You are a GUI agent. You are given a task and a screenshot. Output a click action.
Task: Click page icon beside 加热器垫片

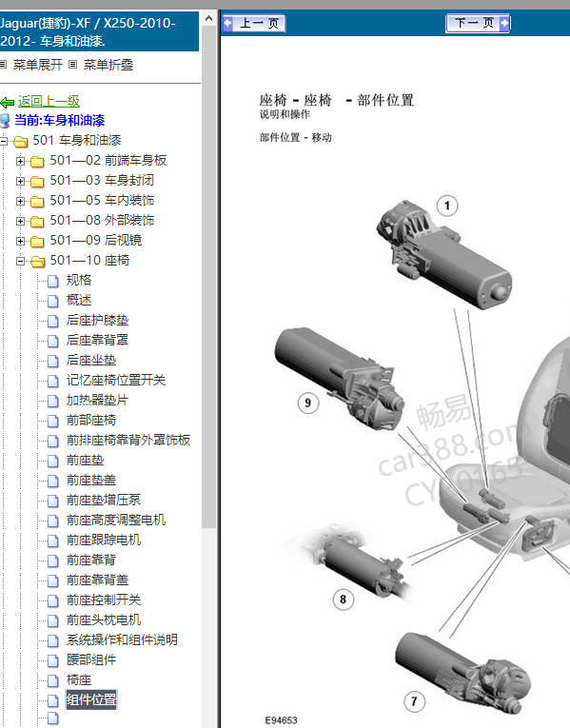(53, 402)
